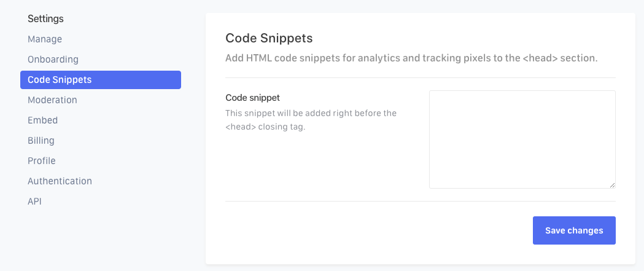Click the Code Snippets panel title
644x271 pixels.
(x=269, y=39)
